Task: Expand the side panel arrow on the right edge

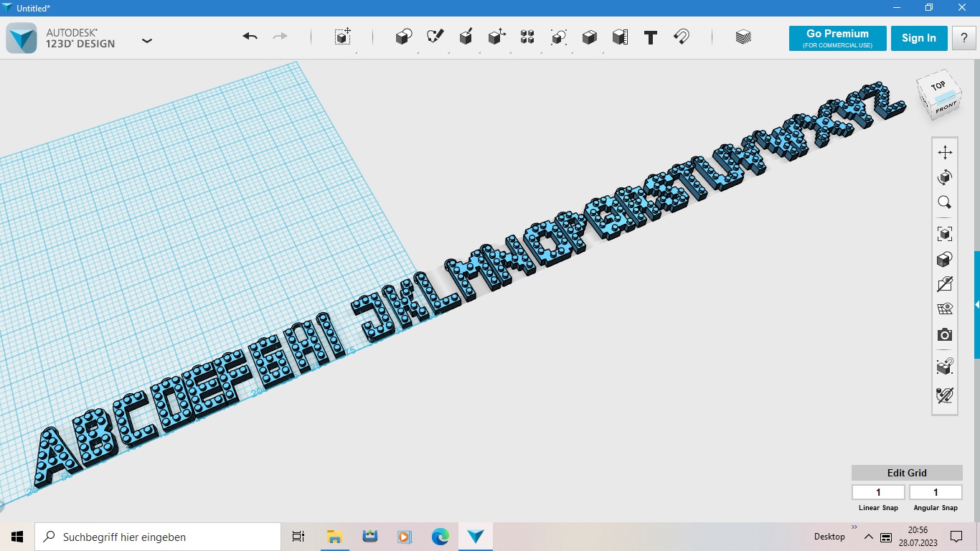Action: (976, 305)
